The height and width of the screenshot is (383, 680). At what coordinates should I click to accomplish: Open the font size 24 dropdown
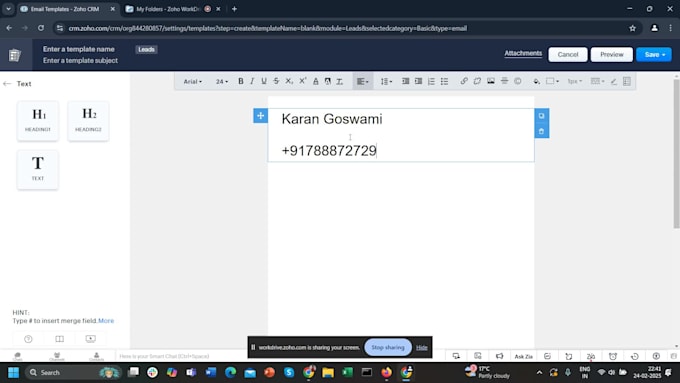(222, 82)
